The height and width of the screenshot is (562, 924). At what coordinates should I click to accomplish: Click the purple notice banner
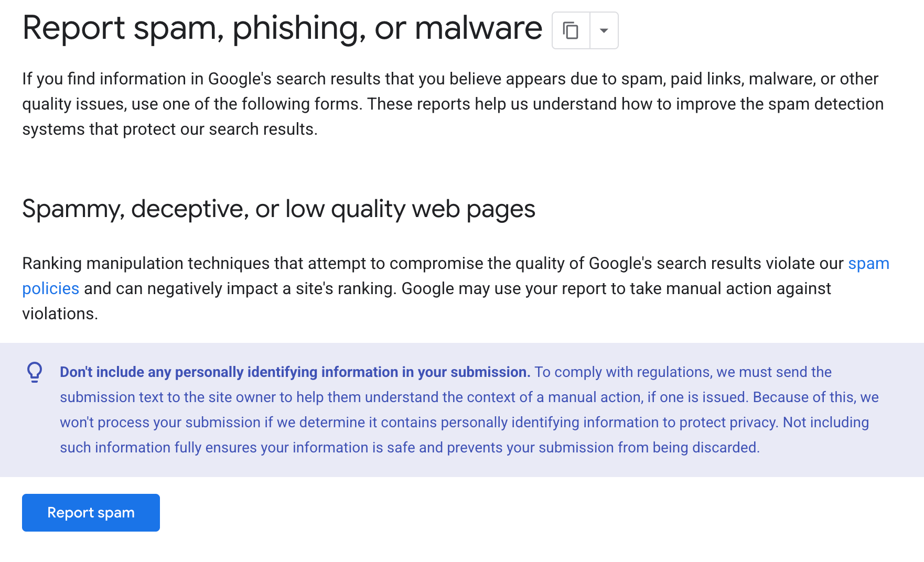(x=461, y=409)
